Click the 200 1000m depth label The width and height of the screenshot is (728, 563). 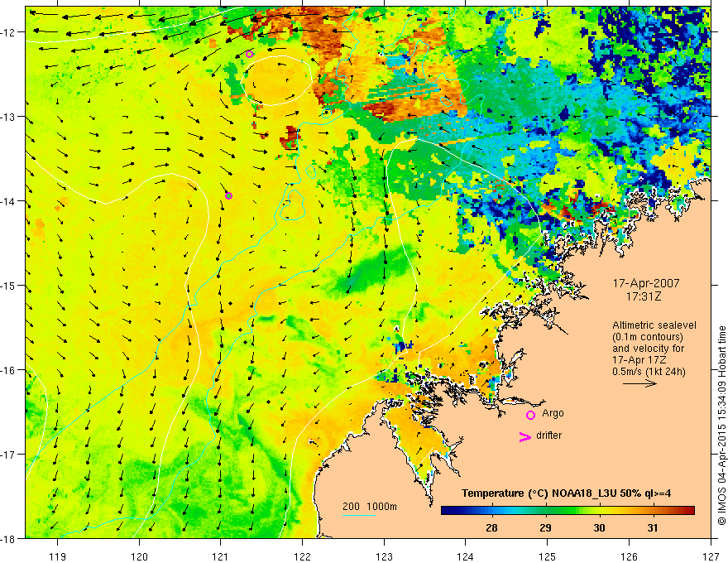click(x=370, y=507)
